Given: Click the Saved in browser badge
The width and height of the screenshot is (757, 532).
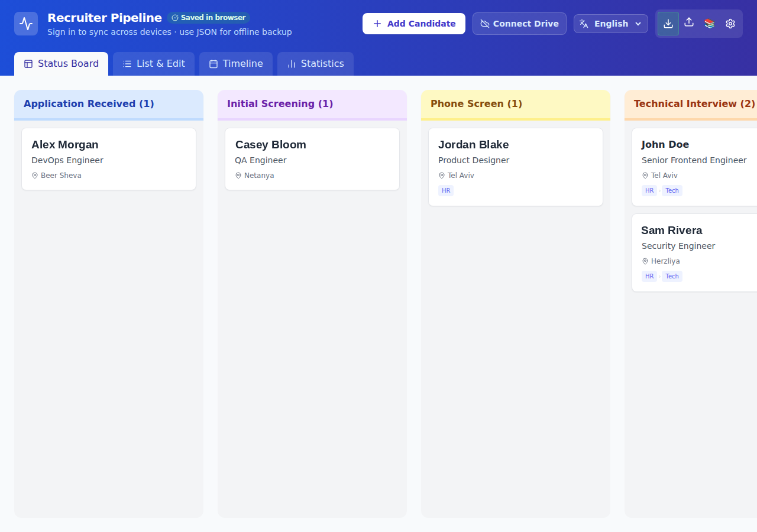Looking at the screenshot, I should 209,18.
